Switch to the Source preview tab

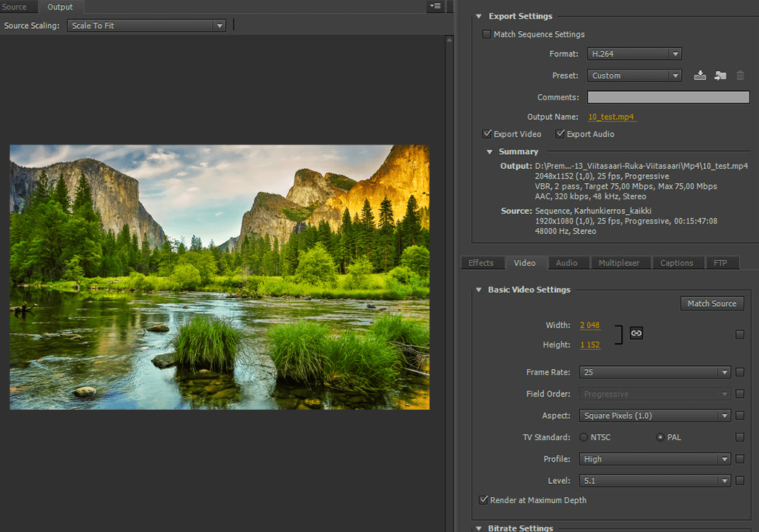(x=15, y=7)
